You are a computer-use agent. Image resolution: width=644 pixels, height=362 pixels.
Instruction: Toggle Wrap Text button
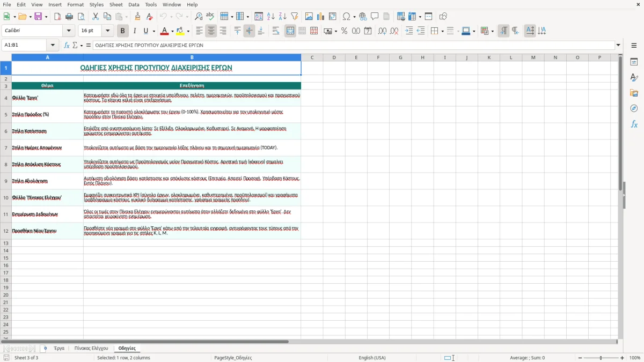(276, 31)
